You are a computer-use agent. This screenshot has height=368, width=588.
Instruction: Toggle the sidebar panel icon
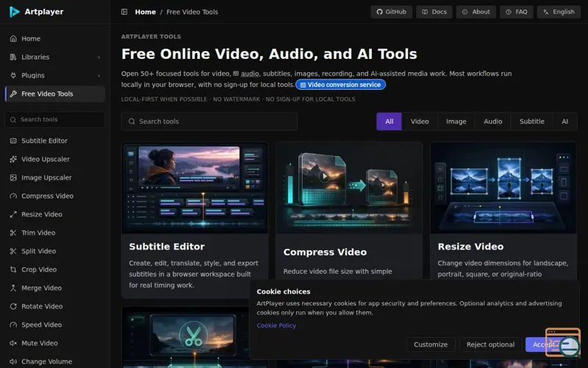pyautogui.click(x=124, y=12)
